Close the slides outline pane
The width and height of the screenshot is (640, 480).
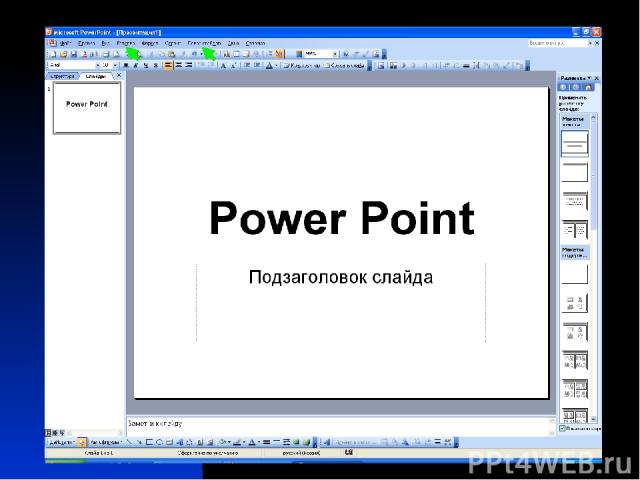pyautogui.click(x=119, y=76)
